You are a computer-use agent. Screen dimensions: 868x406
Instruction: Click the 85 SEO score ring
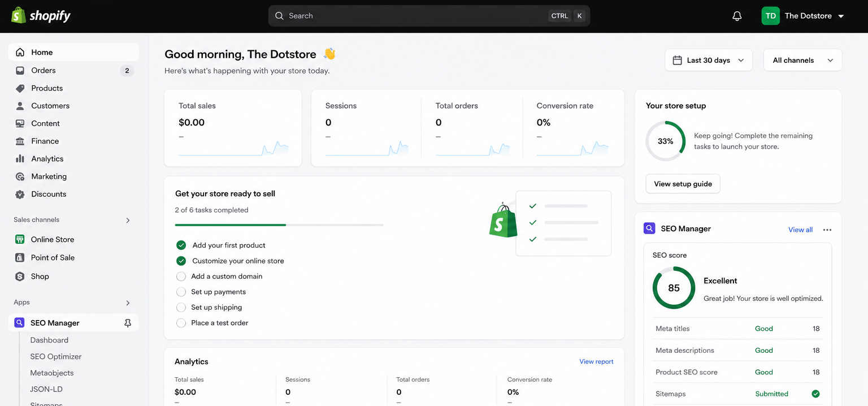[x=674, y=288]
